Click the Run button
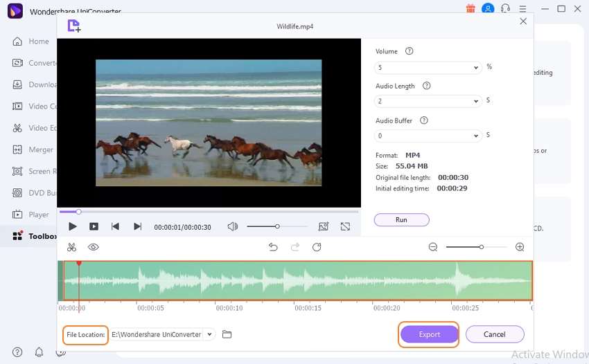The height and width of the screenshot is (364, 589). pyautogui.click(x=401, y=220)
